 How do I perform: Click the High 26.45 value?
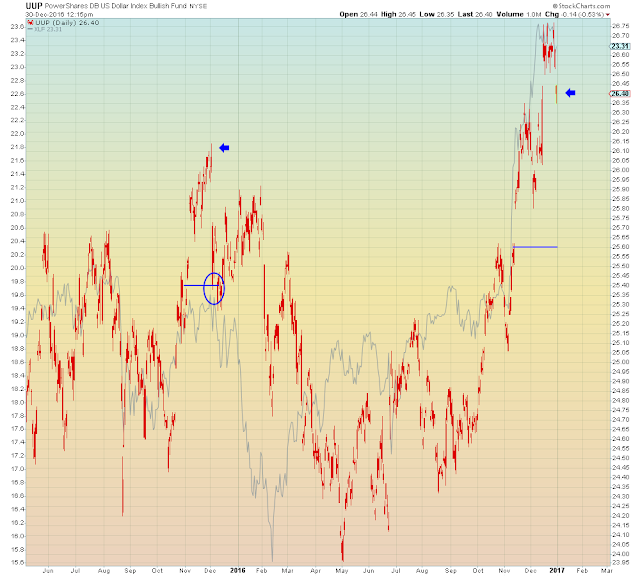pos(398,14)
